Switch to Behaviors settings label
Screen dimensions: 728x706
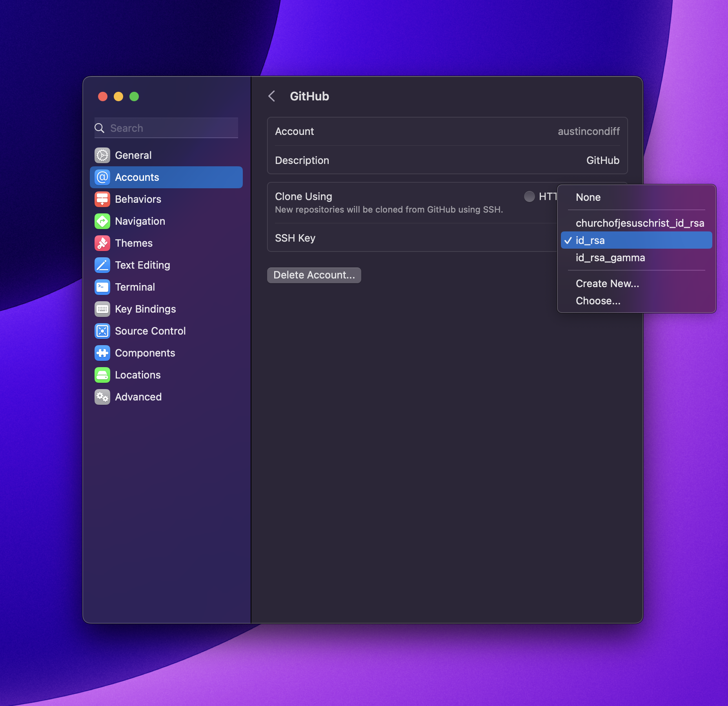(138, 199)
